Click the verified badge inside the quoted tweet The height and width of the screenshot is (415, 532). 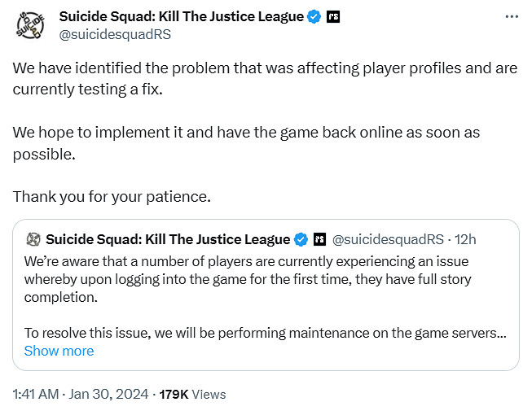tap(301, 239)
